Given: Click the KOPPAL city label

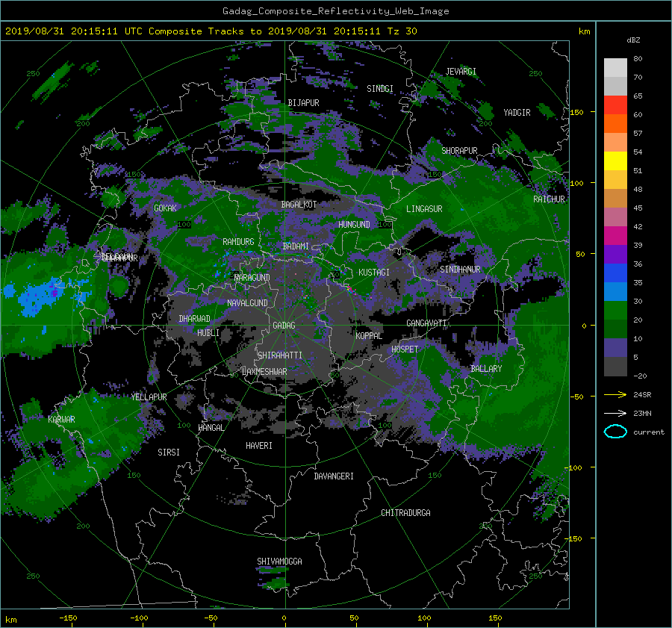Looking at the screenshot, I should [x=369, y=335].
